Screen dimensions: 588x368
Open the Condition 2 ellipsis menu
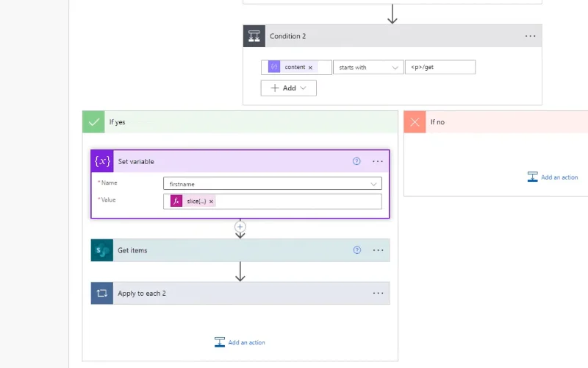coord(530,36)
